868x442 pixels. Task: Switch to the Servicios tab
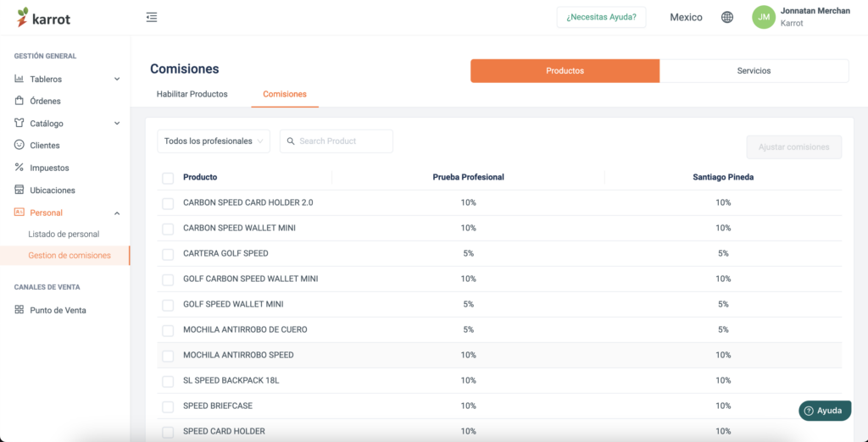754,71
